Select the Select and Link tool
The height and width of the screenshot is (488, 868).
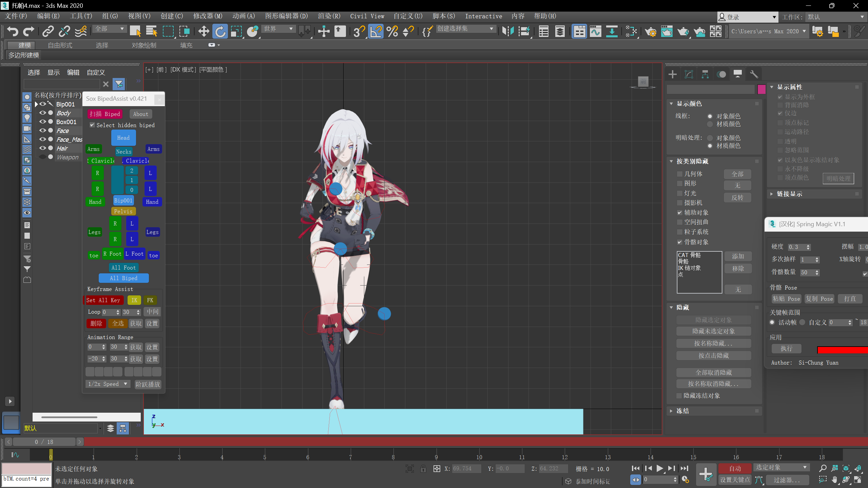coord(48,31)
